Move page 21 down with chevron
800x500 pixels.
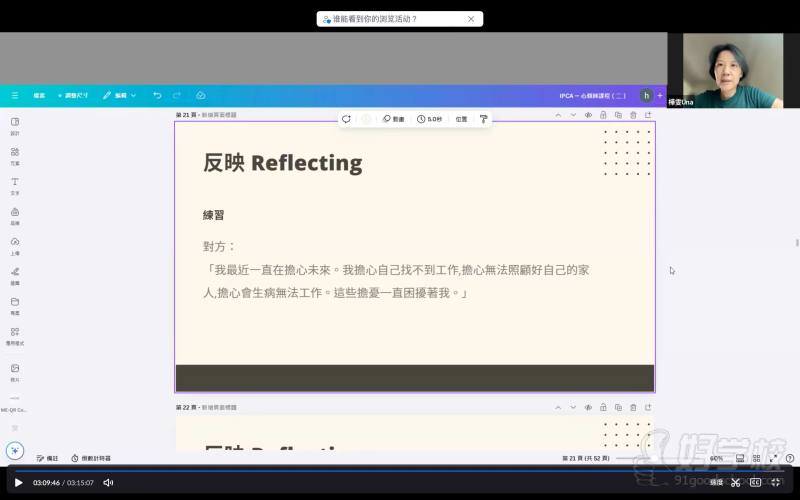(x=573, y=115)
